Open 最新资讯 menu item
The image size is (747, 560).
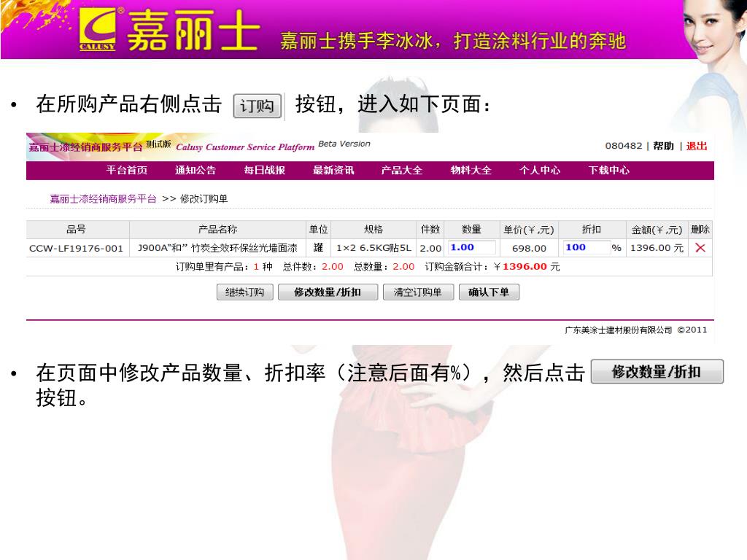point(333,170)
